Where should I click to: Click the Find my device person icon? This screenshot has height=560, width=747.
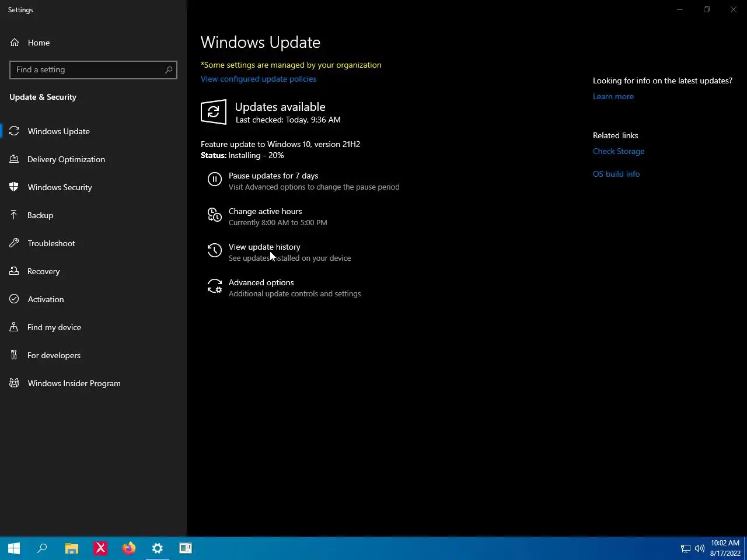(x=15, y=327)
